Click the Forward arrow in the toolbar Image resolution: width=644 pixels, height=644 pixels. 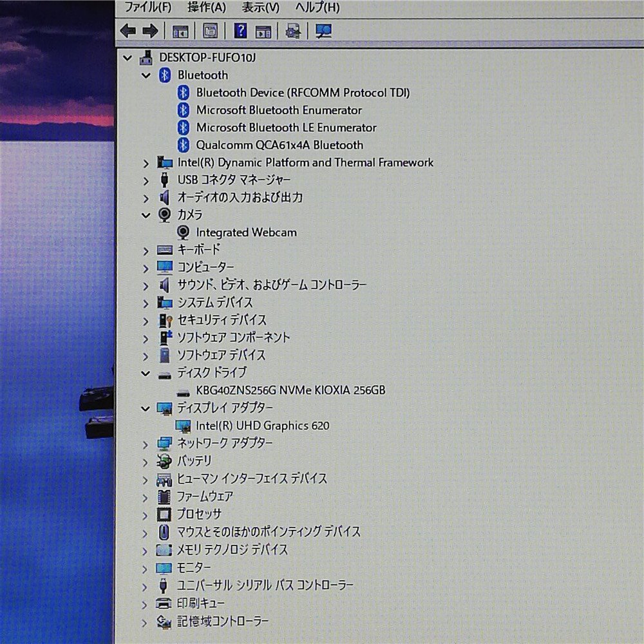(150, 30)
